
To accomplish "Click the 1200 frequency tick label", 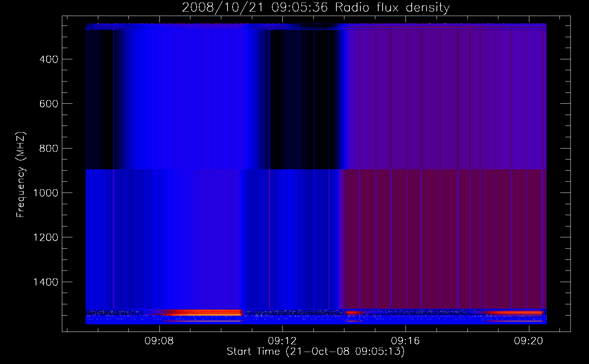I will click(x=46, y=238).
